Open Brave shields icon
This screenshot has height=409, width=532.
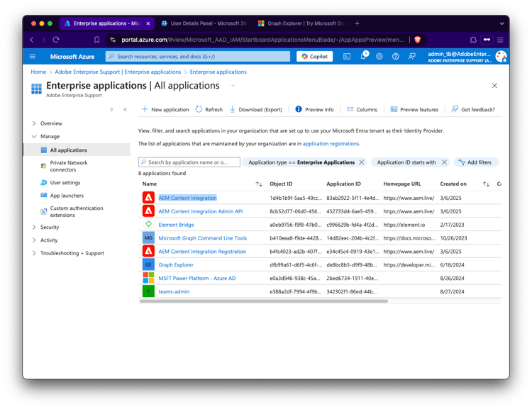coord(418,40)
